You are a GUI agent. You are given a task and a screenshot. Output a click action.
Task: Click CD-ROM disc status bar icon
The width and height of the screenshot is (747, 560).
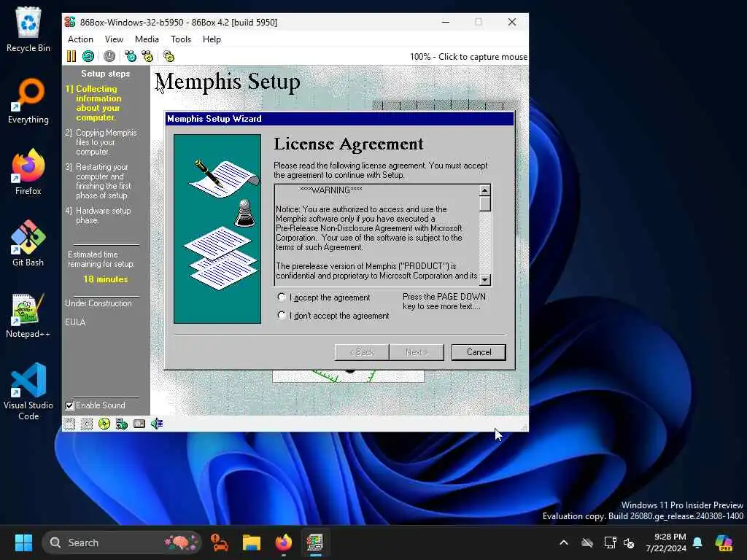click(104, 424)
